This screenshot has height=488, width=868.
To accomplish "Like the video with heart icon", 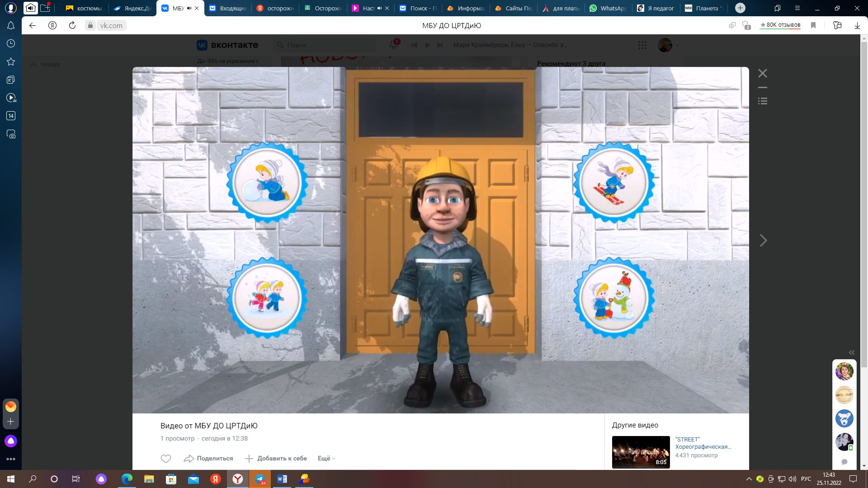I will coord(166,459).
